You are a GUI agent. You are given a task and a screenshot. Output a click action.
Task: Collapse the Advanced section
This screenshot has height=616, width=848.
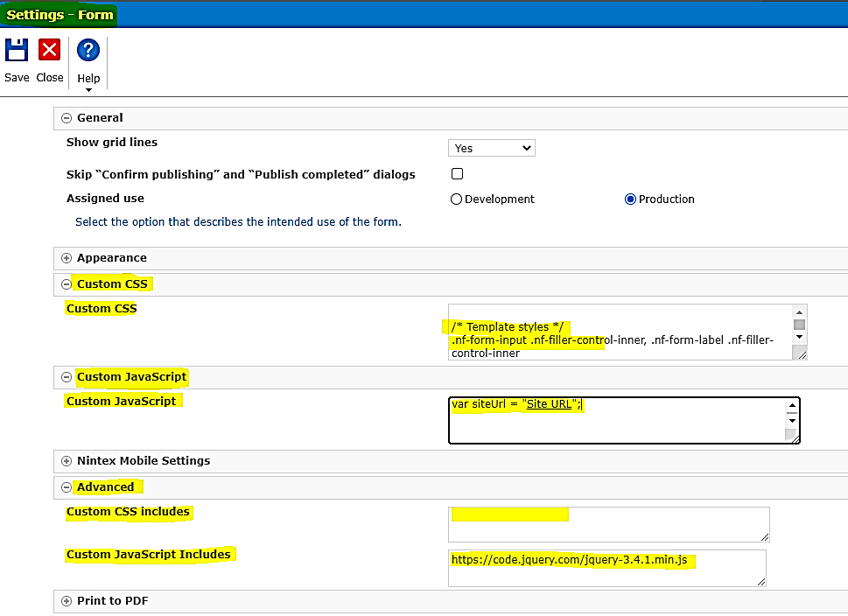point(66,487)
